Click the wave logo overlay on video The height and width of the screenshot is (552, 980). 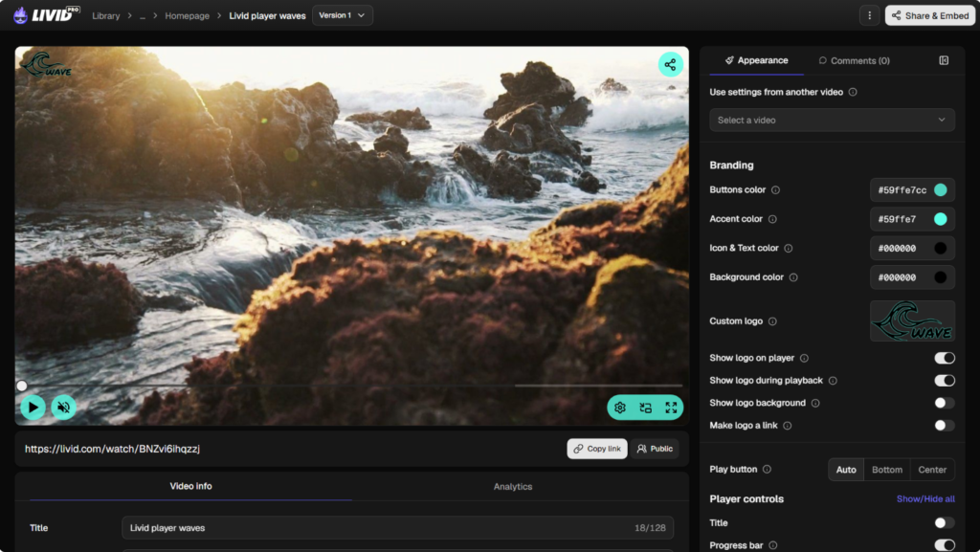[x=46, y=64]
